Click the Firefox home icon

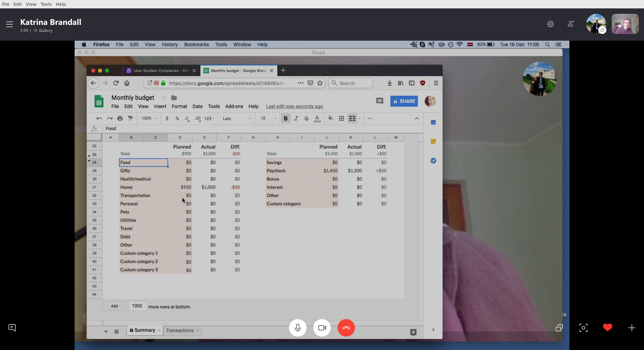pos(127,83)
